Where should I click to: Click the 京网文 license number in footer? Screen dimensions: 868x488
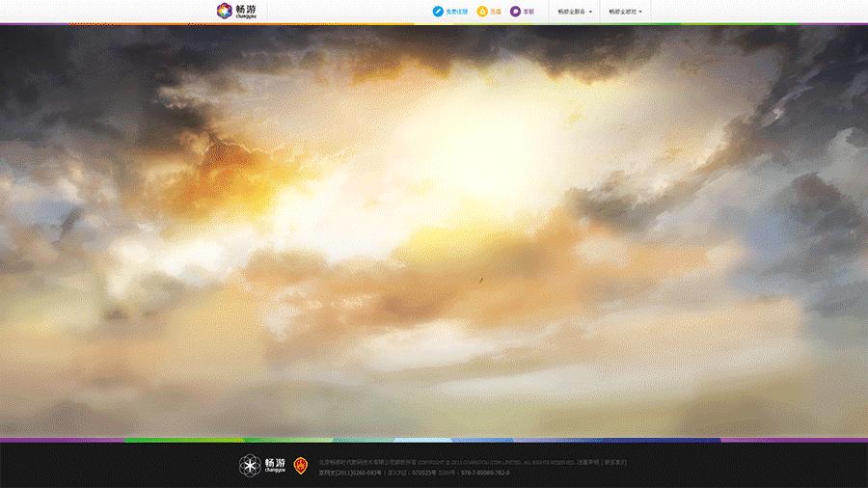pos(349,473)
